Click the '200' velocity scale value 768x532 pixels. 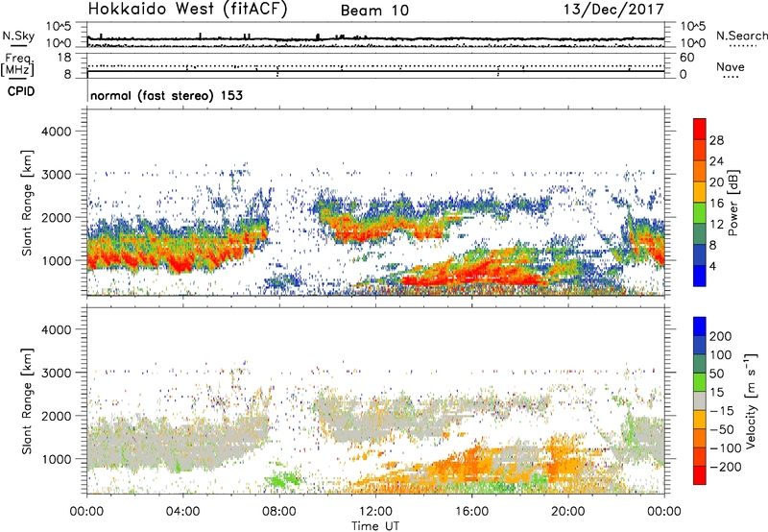click(720, 336)
